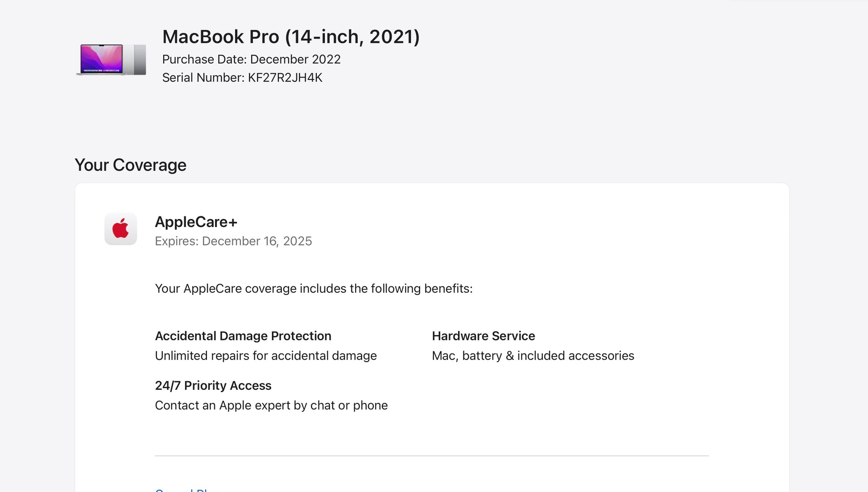Click the Expires December 16, 2025 text
Screen dimensions: 868x492
tap(233, 241)
